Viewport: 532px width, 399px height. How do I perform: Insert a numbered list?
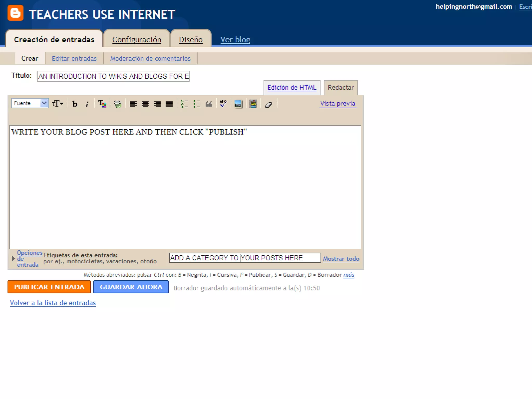(x=184, y=104)
